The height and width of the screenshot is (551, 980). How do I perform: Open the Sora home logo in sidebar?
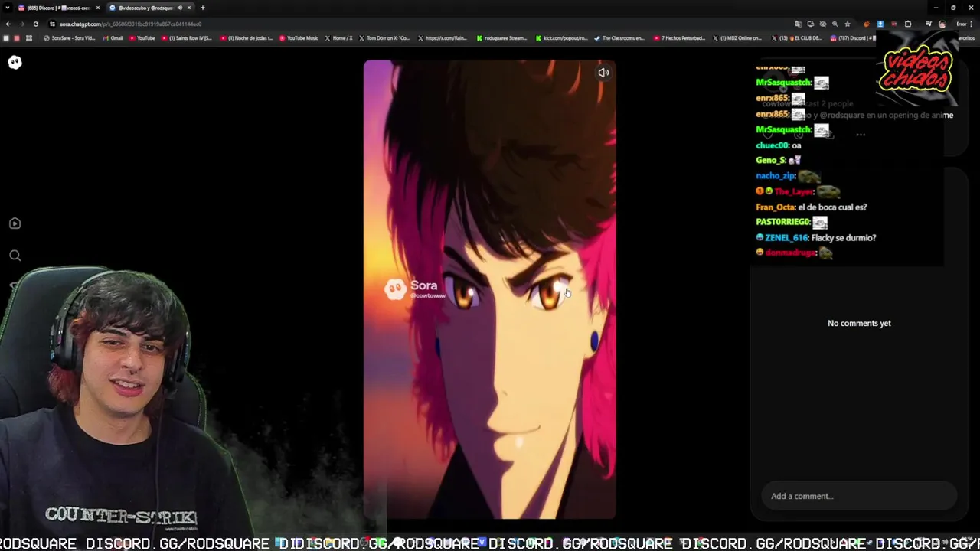coord(15,62)
